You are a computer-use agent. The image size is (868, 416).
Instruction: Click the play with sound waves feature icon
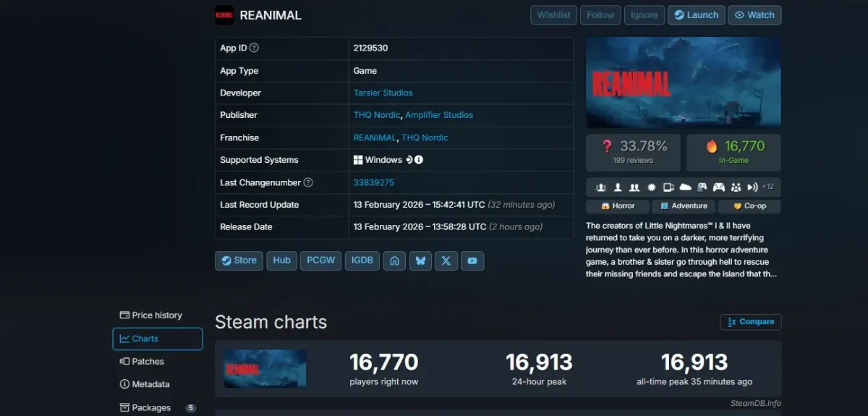752,187
